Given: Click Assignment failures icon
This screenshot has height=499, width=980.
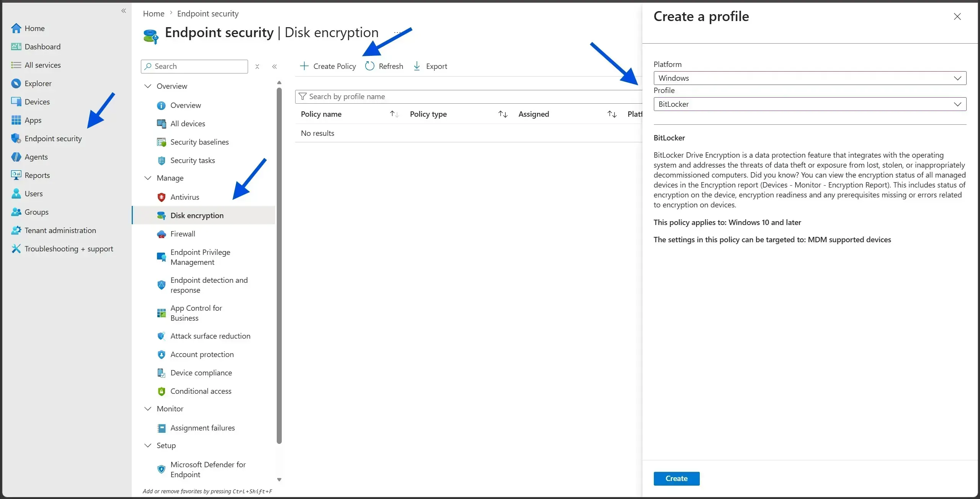Looking at the screenshot, I should pyautogui.click(x=162, y=428).
